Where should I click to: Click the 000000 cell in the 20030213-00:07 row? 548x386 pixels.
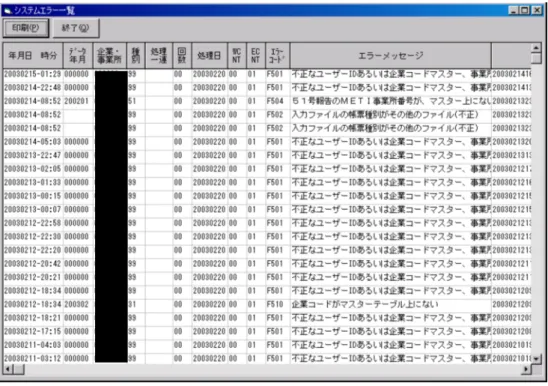[x=78, y=209]
